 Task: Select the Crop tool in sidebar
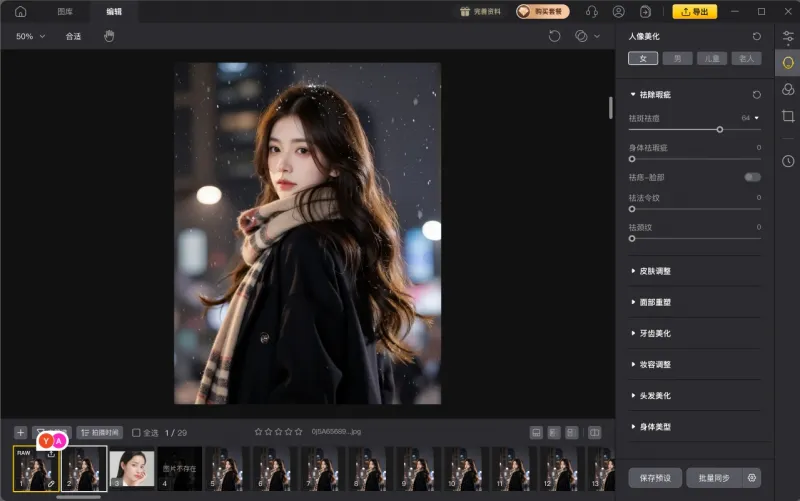(x=788, y=116)
